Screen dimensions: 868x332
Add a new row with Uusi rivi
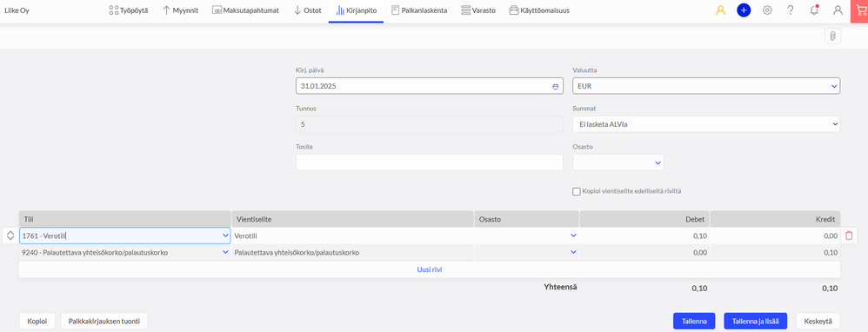pyautogui.click(x=429, y=269)
